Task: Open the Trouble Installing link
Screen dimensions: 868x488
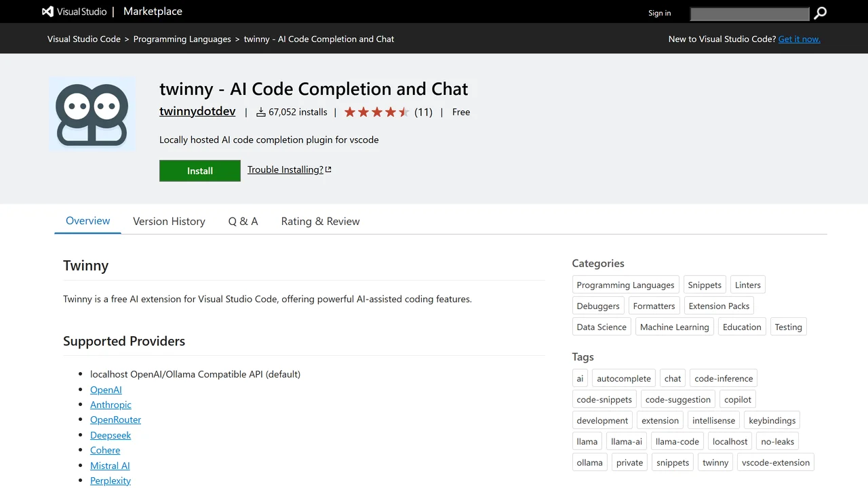Action: click(290, 169)
